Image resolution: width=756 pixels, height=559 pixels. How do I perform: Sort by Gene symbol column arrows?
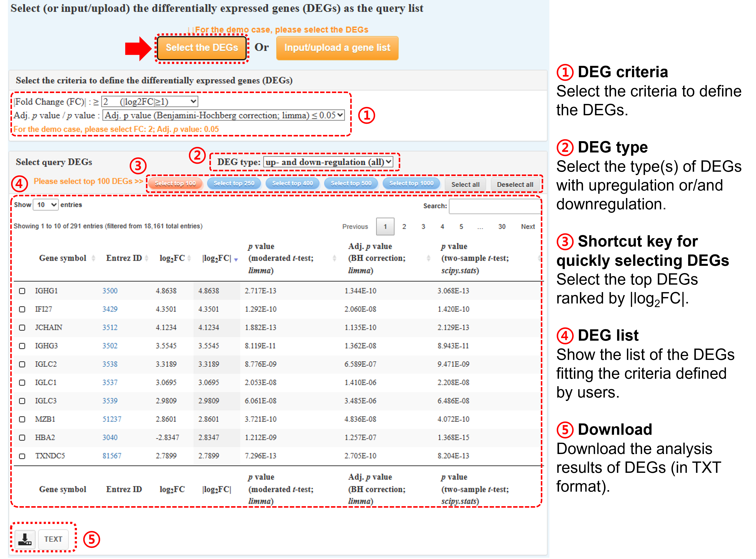pyautogui.click(x=93, y=258)
